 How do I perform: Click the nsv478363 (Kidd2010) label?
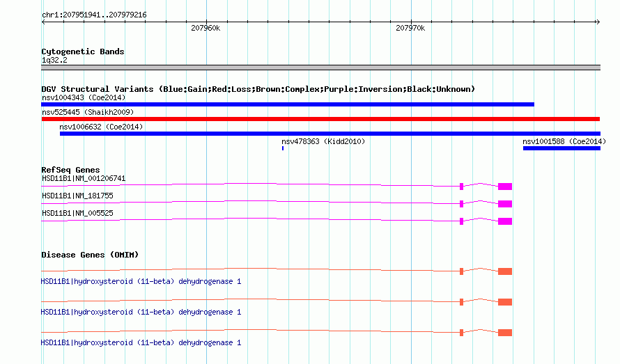pyautogui.click(x=323, y=141)
